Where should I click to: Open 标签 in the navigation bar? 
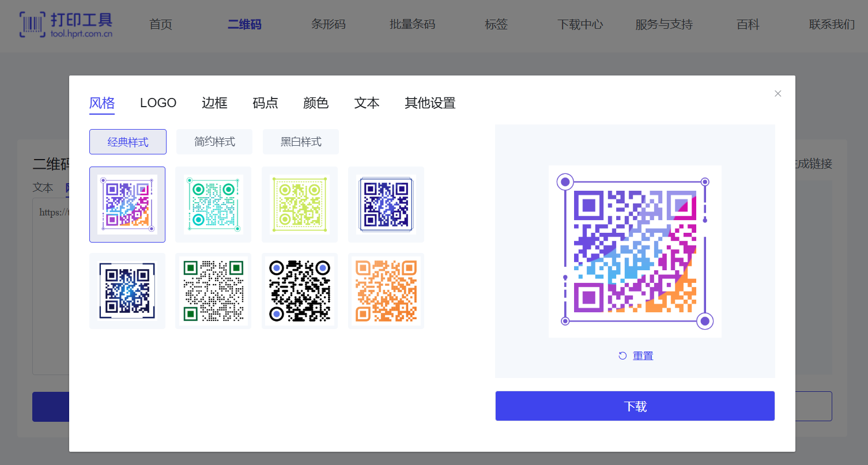tap(496, 24)
